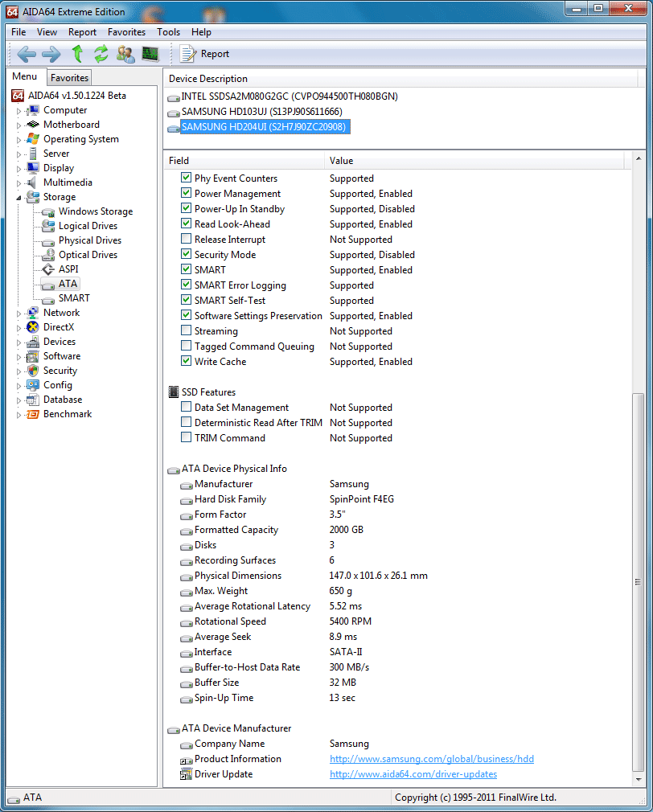This screenshot has height=812, width=653.
Task: Click the Device Description column header
Action: (400, 79)
